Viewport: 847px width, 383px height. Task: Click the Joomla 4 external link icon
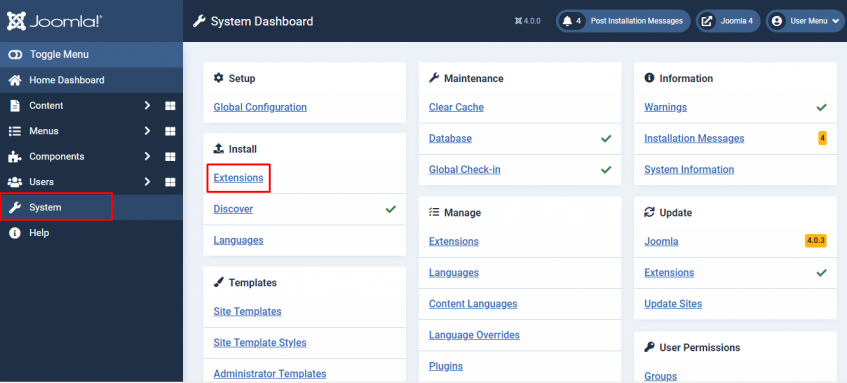(706, 21)
